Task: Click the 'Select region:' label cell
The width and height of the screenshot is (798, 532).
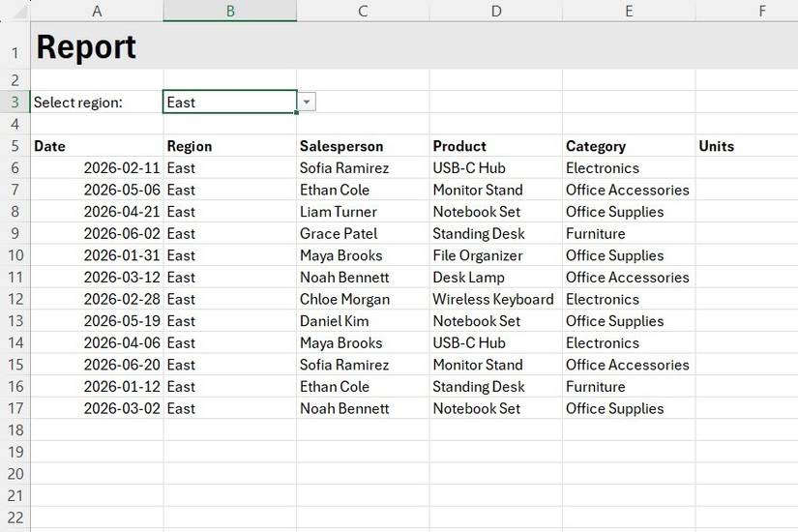Action: click(97, 102)
